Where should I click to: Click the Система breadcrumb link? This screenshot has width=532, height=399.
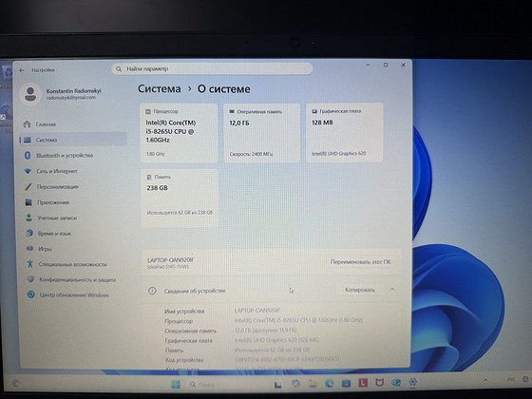click(x=160, y=89)
